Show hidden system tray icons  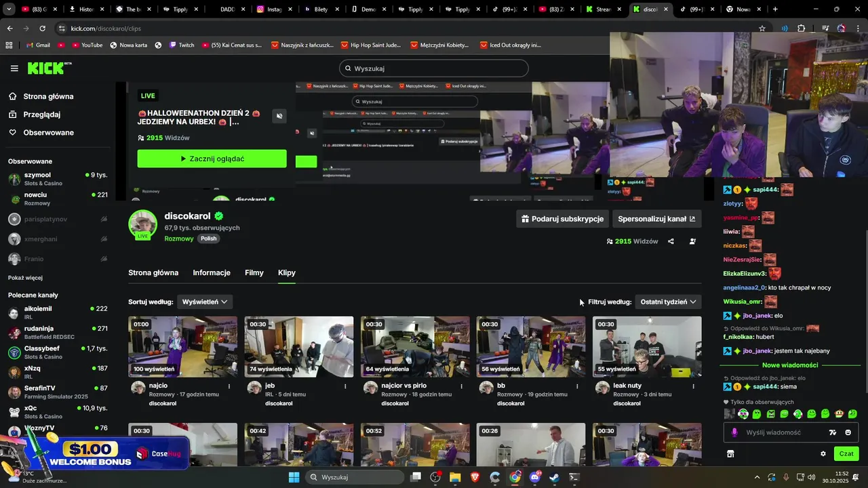pyautogui.click(x=757, y=477)
